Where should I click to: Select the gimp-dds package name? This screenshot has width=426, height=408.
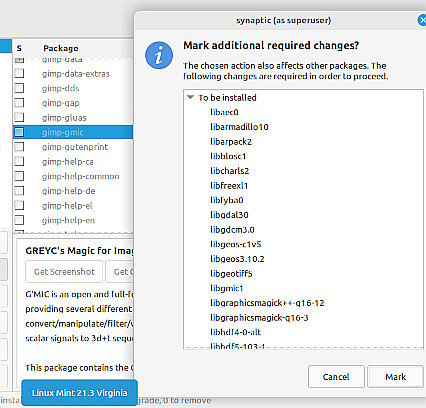(60, 88)
